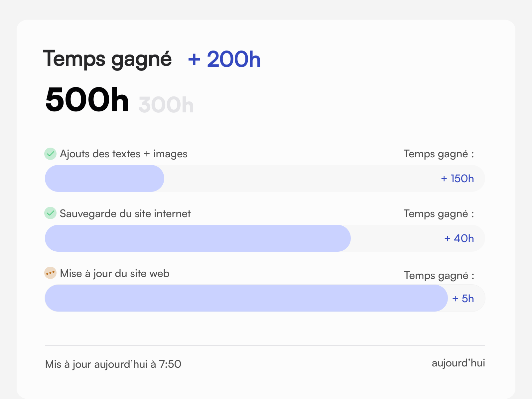Click the green checkmark beside Ajouts des textes

[x=50, y=154]
